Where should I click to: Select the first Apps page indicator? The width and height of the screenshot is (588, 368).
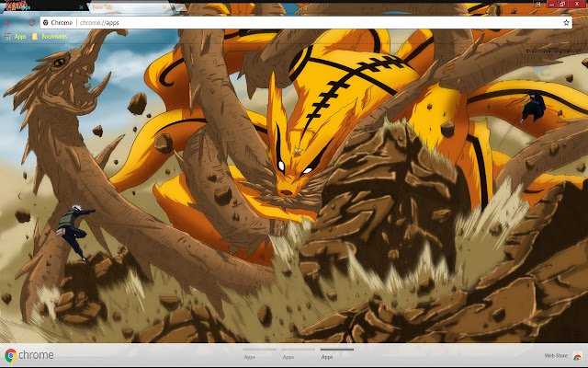pyautogui.click(x=259, y=354)
